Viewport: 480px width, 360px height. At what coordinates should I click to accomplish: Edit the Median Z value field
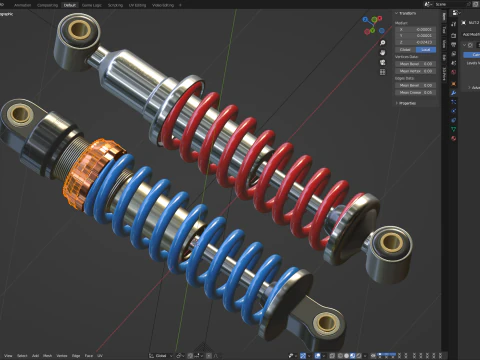pyautogui.click(x=416, y=42)
